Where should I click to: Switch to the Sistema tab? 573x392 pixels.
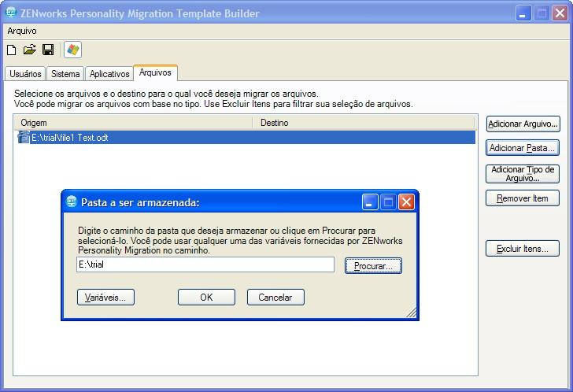click(65, 74)
